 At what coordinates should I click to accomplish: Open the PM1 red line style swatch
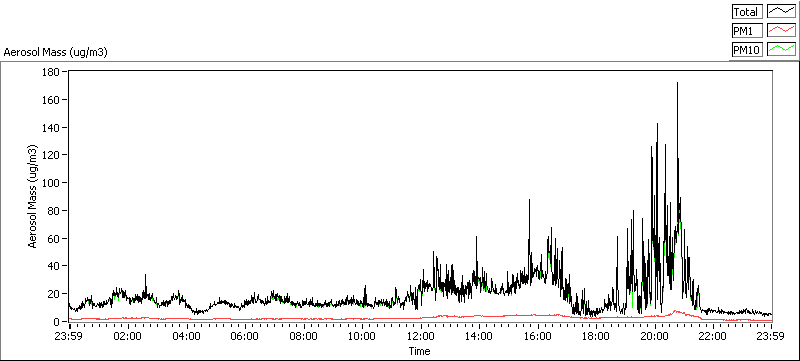pos(782,31)
